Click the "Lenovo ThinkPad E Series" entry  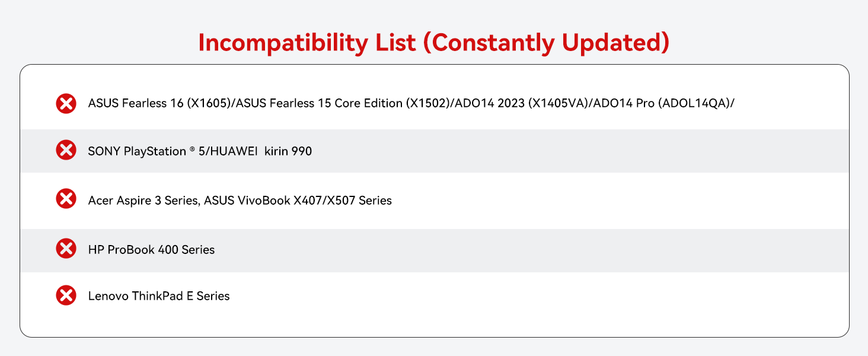(158, 295)
